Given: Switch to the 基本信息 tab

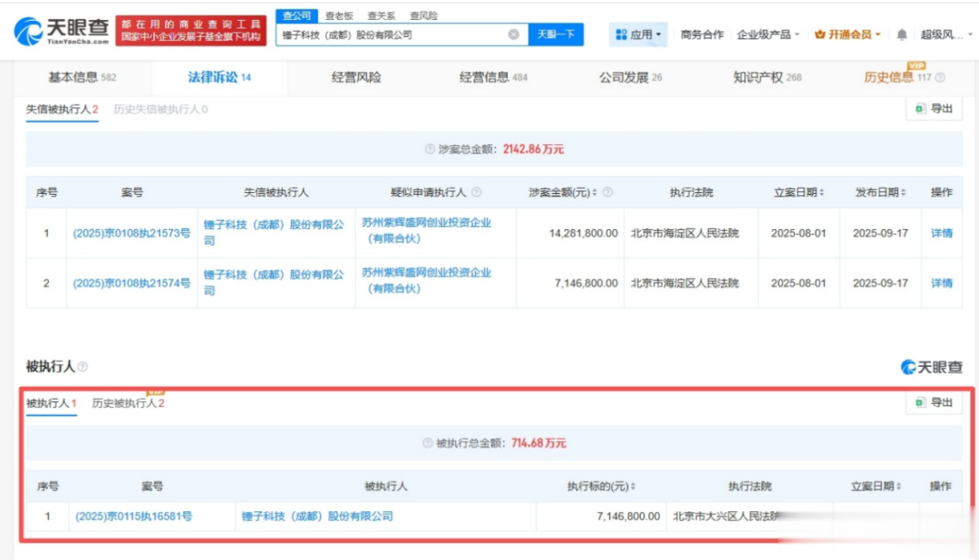Looking at the screenshot, I should (x=82, y=77).
